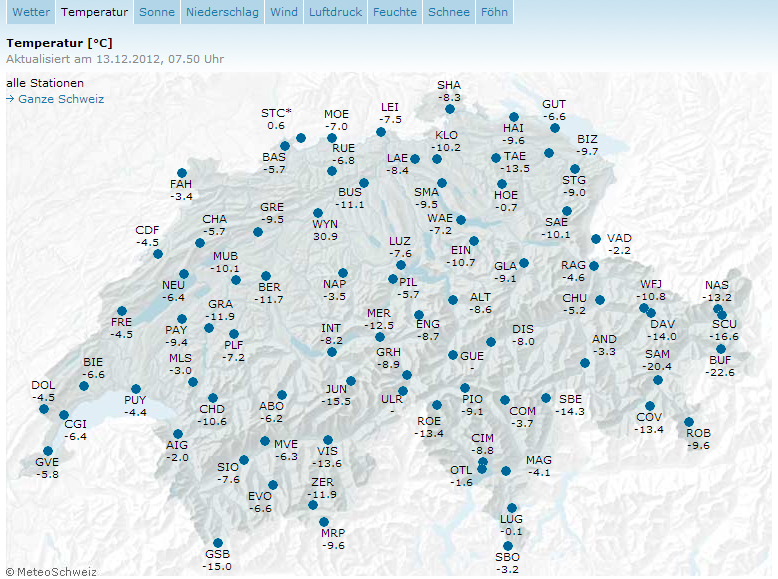
Task: Click the GSB value -15.0
Action: click(217, 567)
